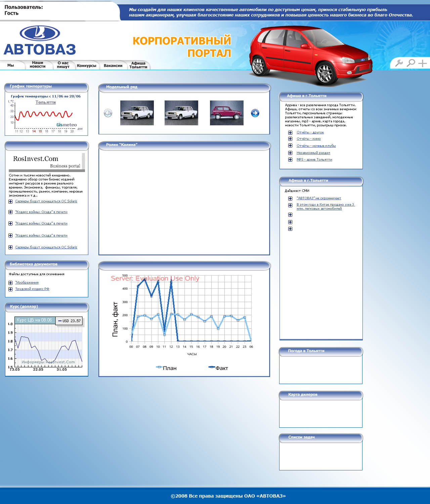This screenshot has height=504, width=430.
Task: Expand the plus beside Независимый раздел
Action: coord(290,153)
